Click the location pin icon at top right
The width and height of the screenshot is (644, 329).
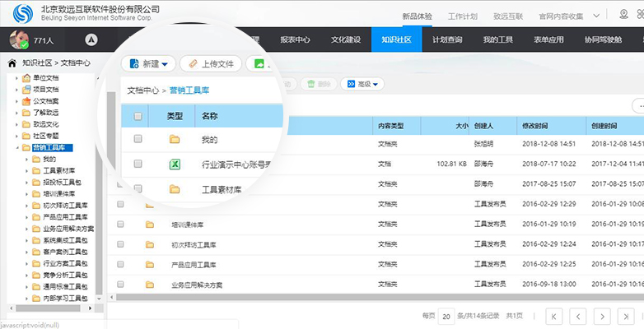[623, 15]
